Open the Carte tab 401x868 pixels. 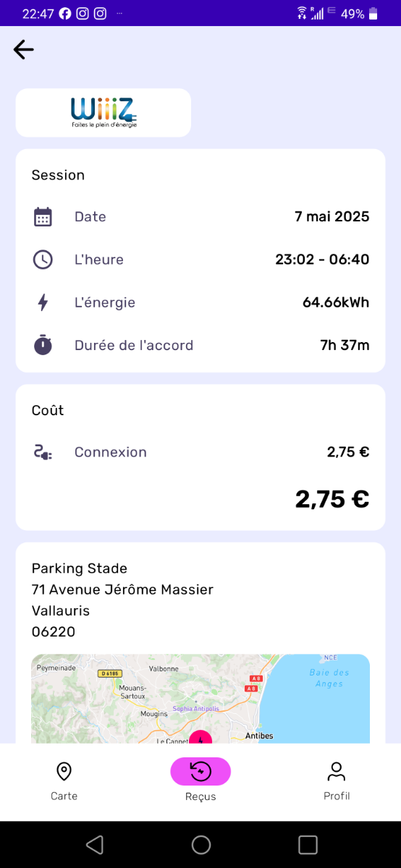pyautogui.click(x=64, y=781)
